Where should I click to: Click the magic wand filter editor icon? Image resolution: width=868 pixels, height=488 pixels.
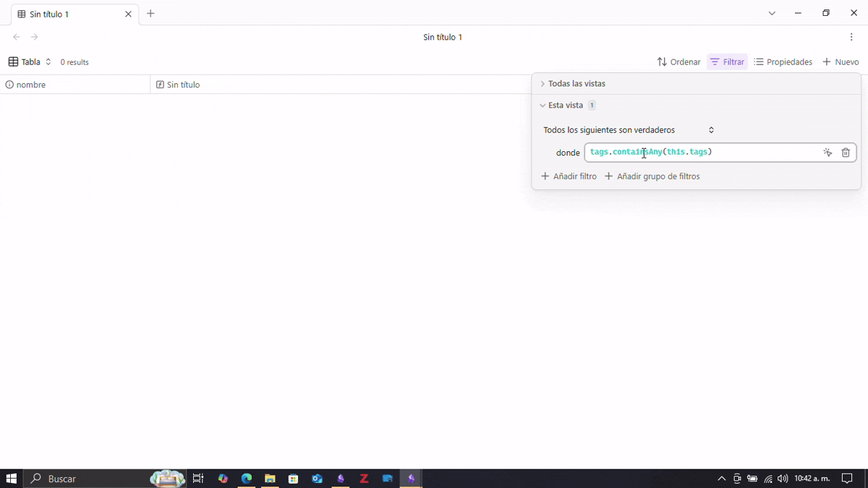point(827,153)
